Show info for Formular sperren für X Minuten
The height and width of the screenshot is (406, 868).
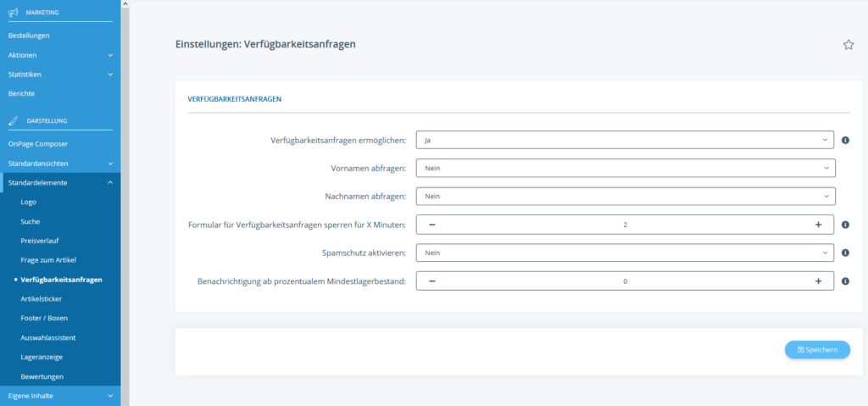coord(845,225)
